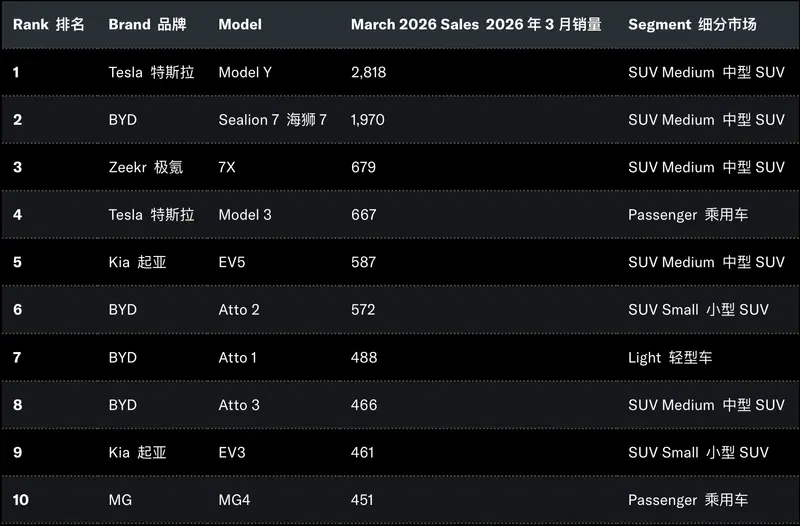
Task: Select the Atto 2 model cell
Action: point(239,310)
